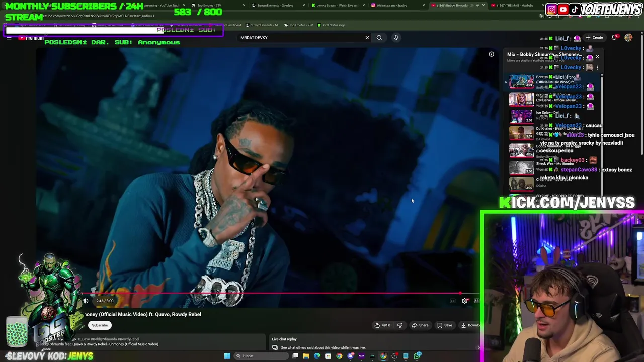Open File Explorer from the taskbar
This screenshot has width=644, height=362.
[x=306, y=356]
